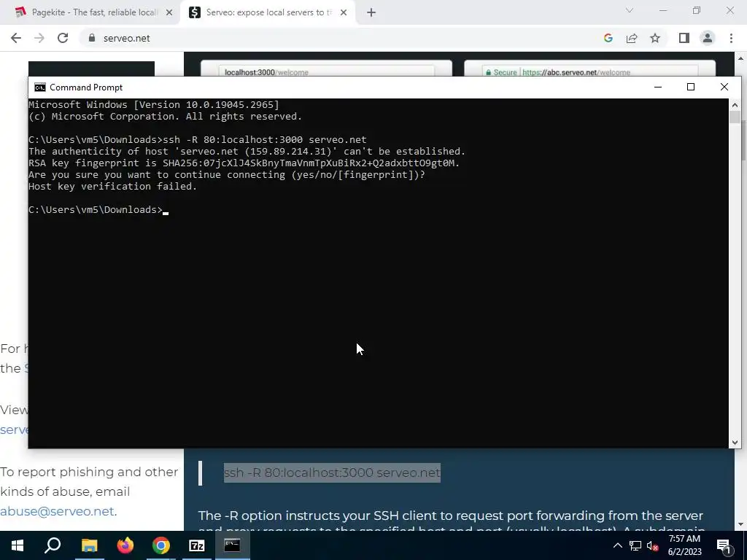The image size is (747, 560).
Task: Close the Chrome window
Action: pyautogui.click(x=729, y=10)
